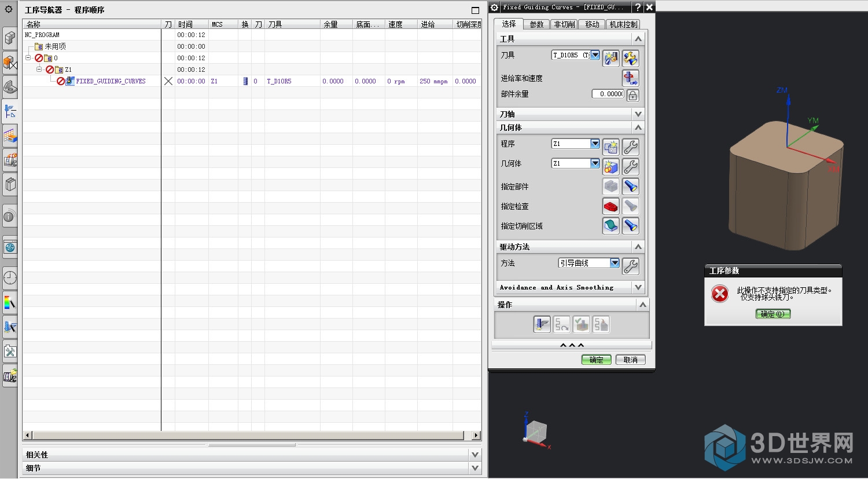Edit program wrench icon

[x=630, y=147]
